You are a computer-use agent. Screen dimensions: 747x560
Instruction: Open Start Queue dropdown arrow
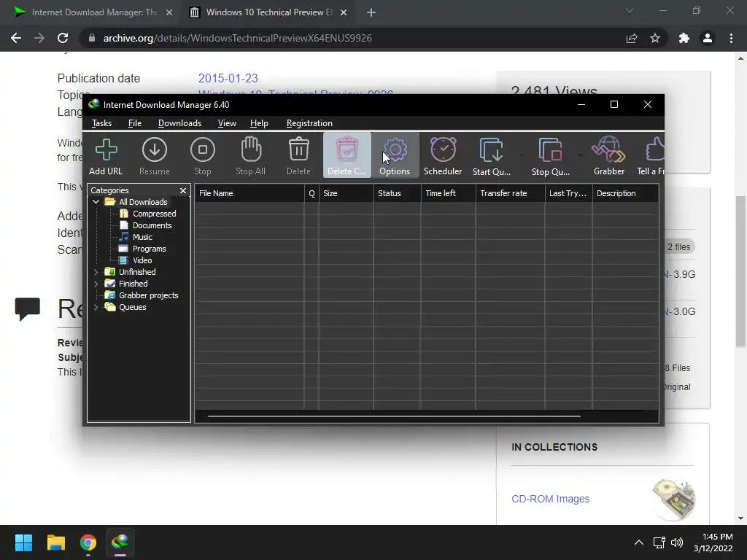coord(521,155)
